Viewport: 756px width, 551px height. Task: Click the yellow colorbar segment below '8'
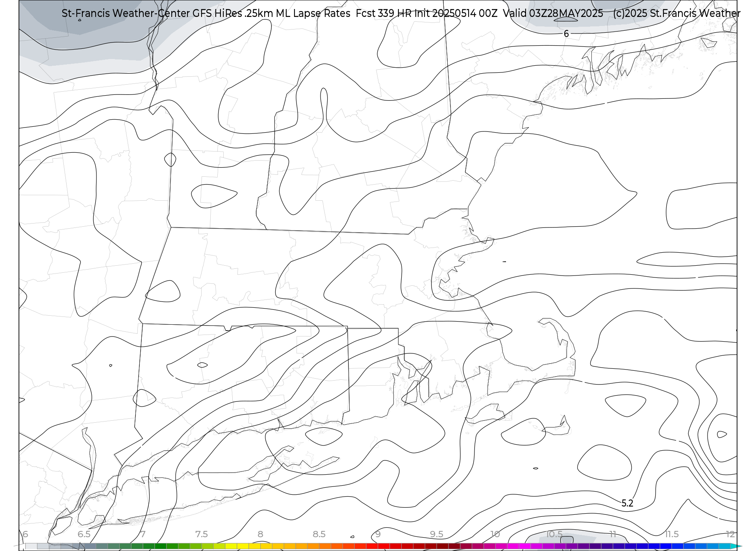[x=266, y=546]
